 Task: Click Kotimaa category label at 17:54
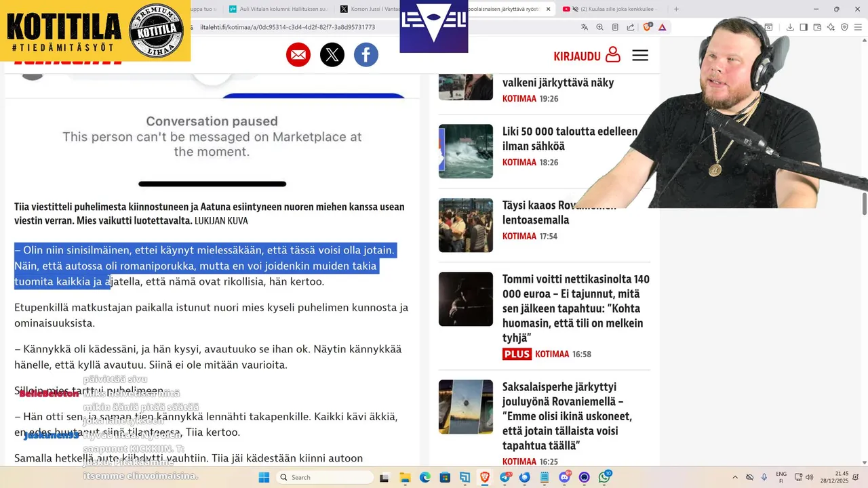pyautogui.click(x=519, y=237)
